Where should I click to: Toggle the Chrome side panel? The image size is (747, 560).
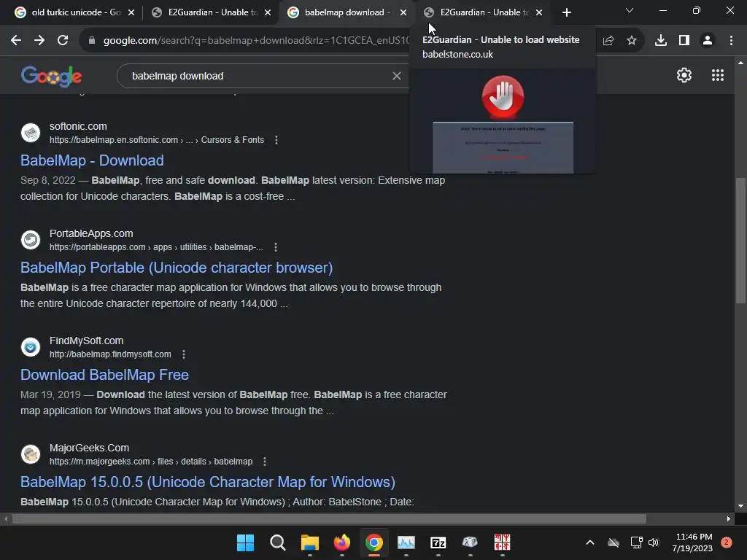684,41
